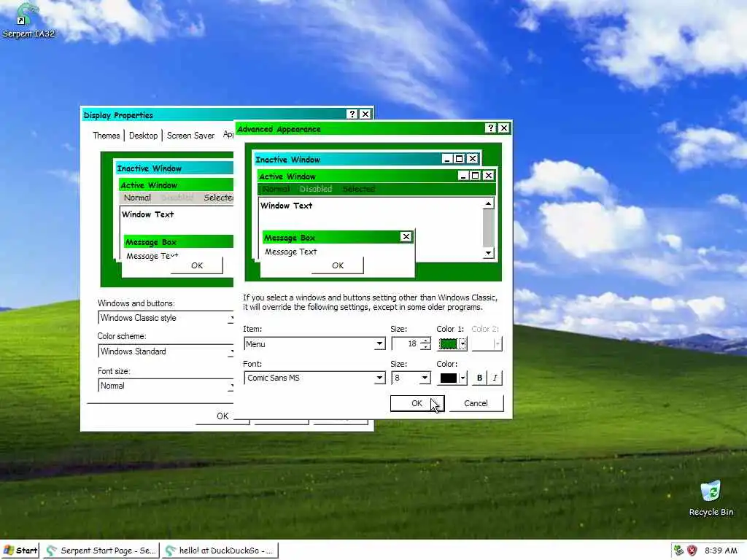Click OK in Display Properties preview message box
This screenshot has width=747, height=560.
click(197, 265)
